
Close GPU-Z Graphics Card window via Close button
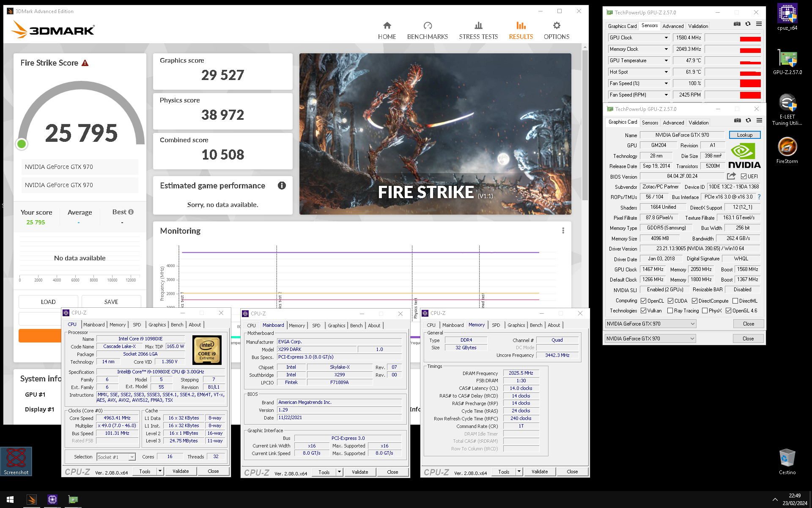[749, 324]
